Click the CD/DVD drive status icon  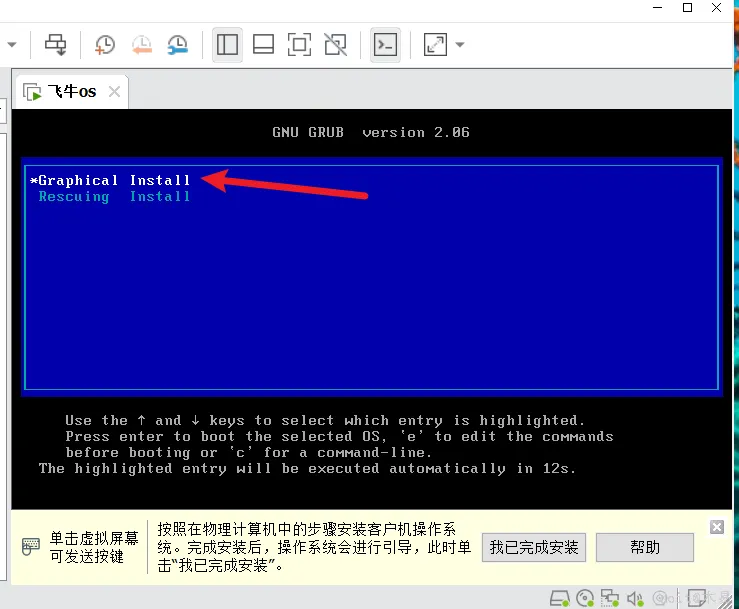coord(585,598)
